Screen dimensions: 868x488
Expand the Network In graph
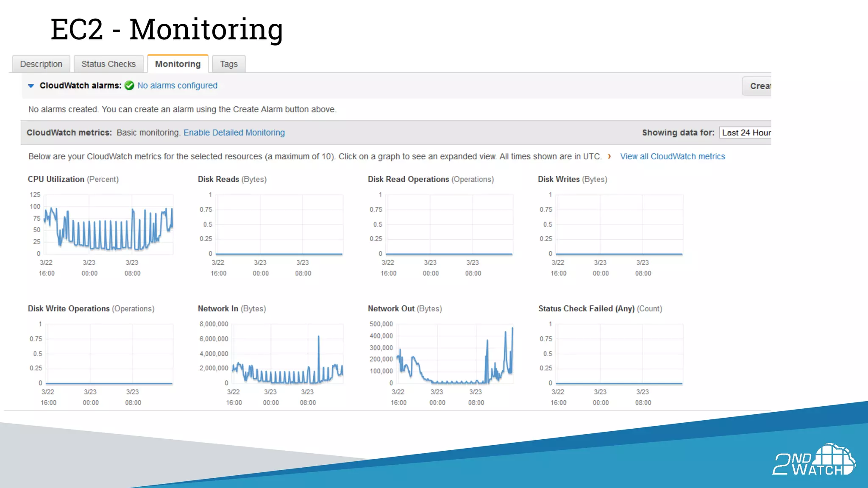click(x=288, y=354)
